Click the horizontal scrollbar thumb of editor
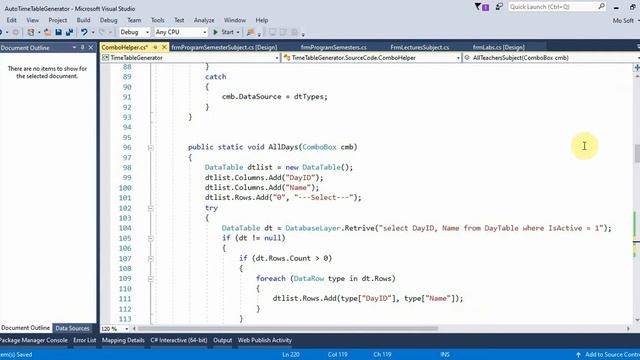Image resolution: width=640 pixels, height=360 pixels. click(288, 329)
